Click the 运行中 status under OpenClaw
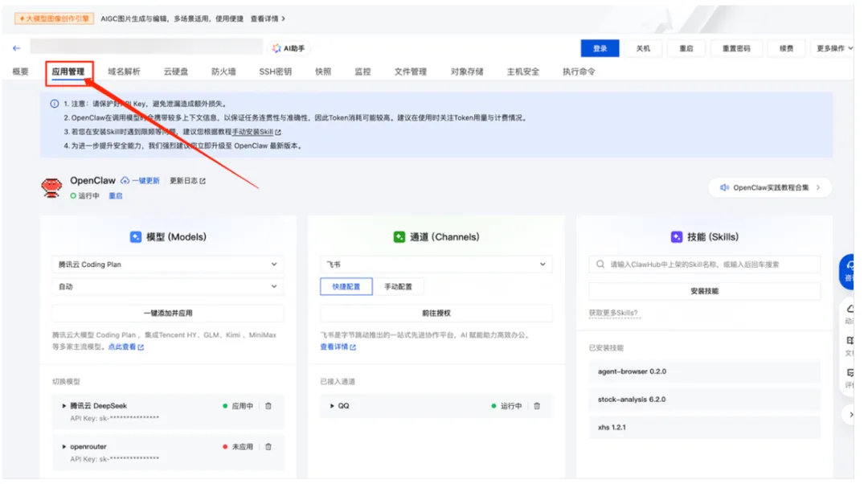 [x=84, y=196]
